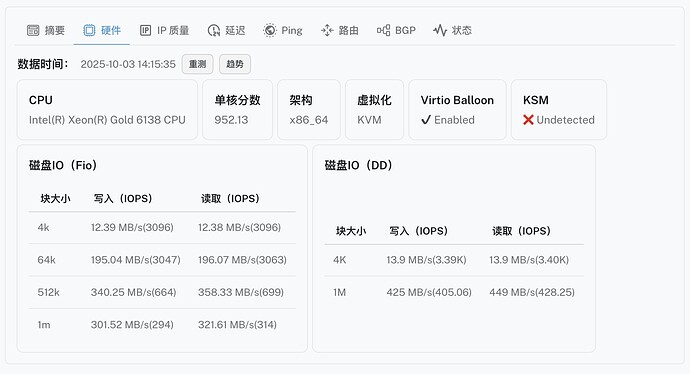
Task: Open the Ping tab
Action: coord(283,30)
